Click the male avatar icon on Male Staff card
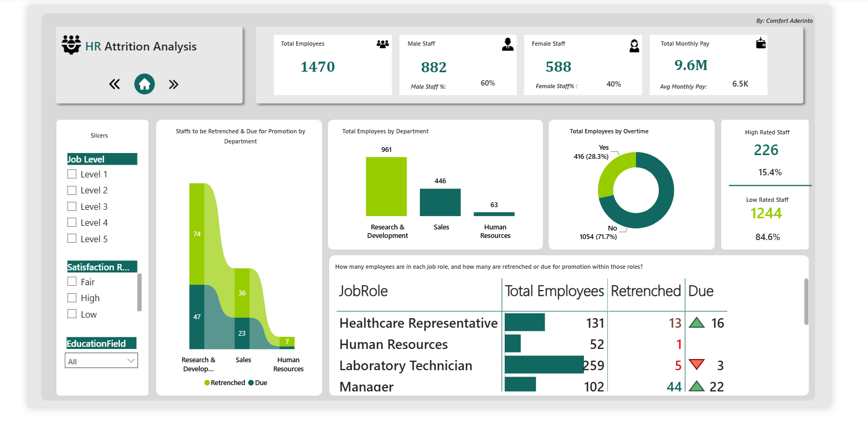This screenshot has height=435, width=868. [x=508, y=44]
